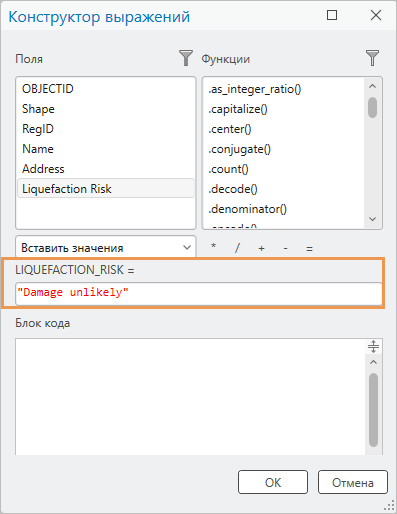Click the functions list scrollbar thumb
The width and height of the screenshot is (397, 514).
point(373,107)
